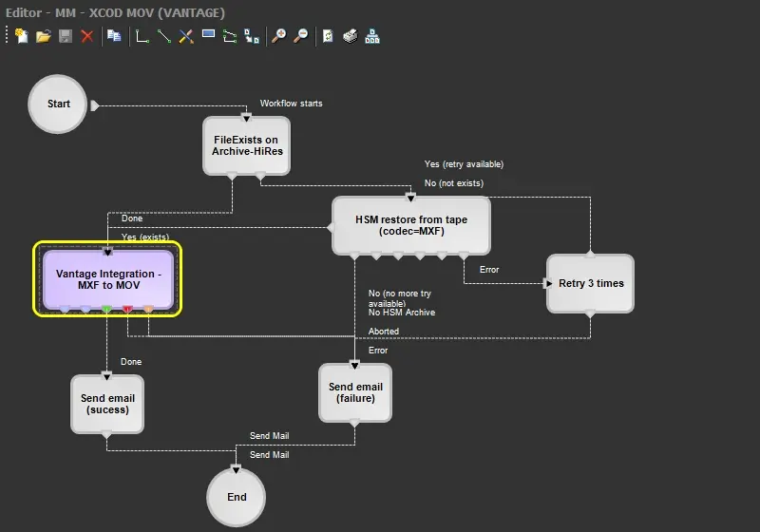The height and width of the screenshot is (532, 760).
Task: Click the red X delete icon
Action: 87,36
